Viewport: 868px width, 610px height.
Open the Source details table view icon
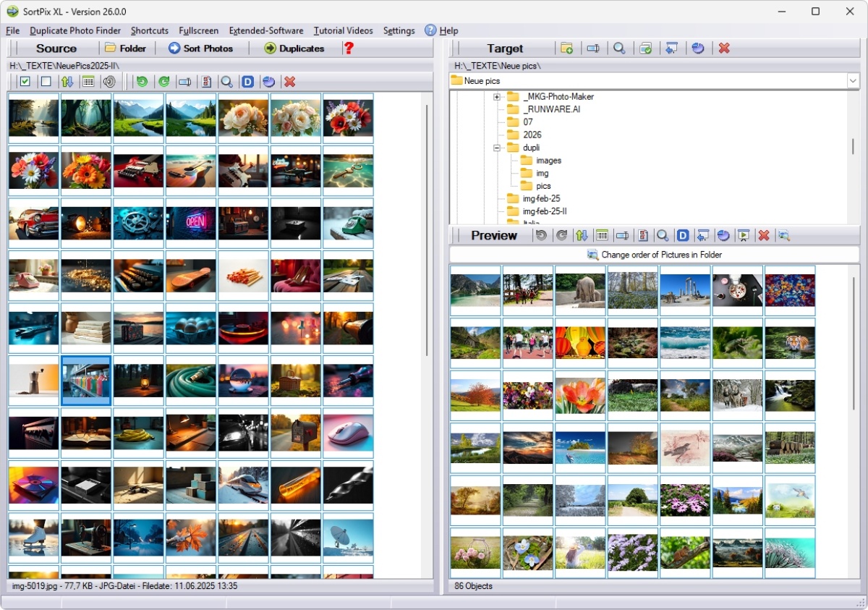tap(88, 82)
